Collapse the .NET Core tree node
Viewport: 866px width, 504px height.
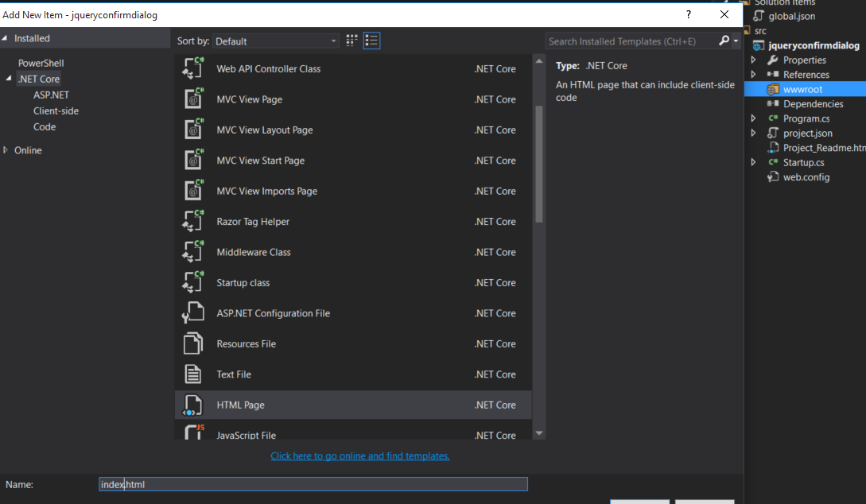[x=8, y=79]
